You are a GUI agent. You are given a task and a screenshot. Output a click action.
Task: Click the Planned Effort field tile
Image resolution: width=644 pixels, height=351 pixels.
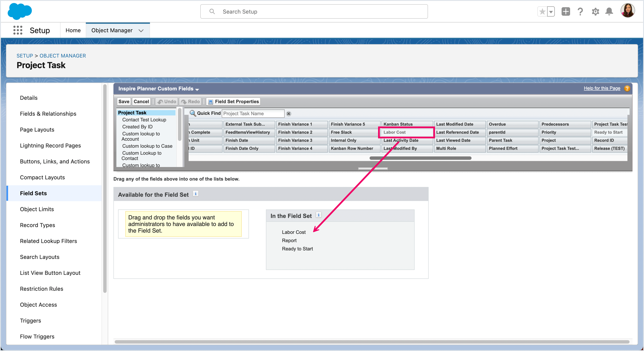tap(512, 148)
